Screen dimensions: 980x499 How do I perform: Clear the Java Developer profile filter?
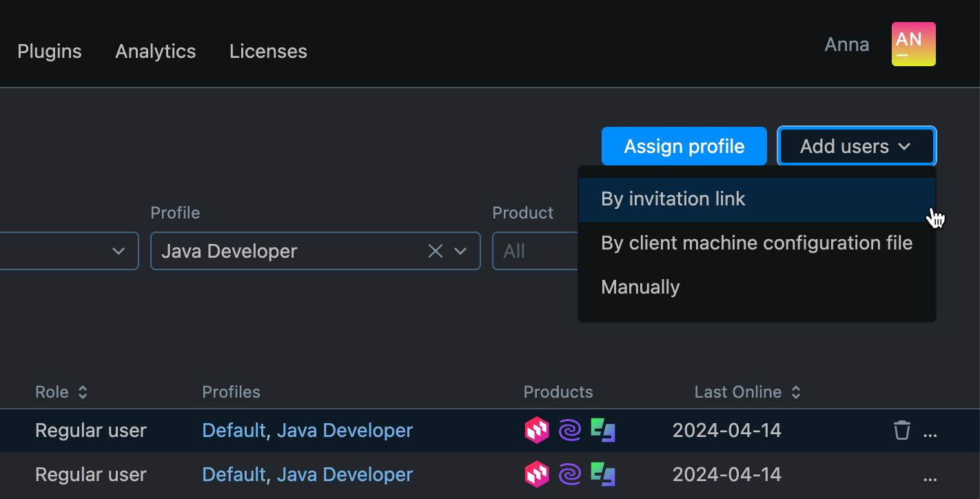pyautogui.click(x=435, y=251)
